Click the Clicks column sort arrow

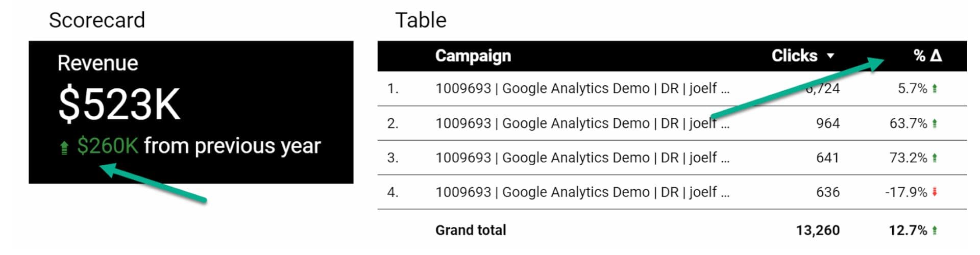(x=830, y=56)
